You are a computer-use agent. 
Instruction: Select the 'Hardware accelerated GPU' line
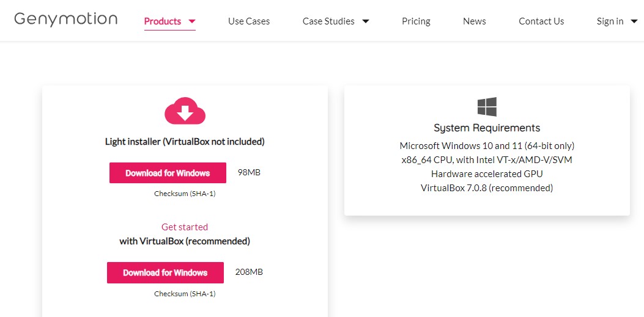487,174
